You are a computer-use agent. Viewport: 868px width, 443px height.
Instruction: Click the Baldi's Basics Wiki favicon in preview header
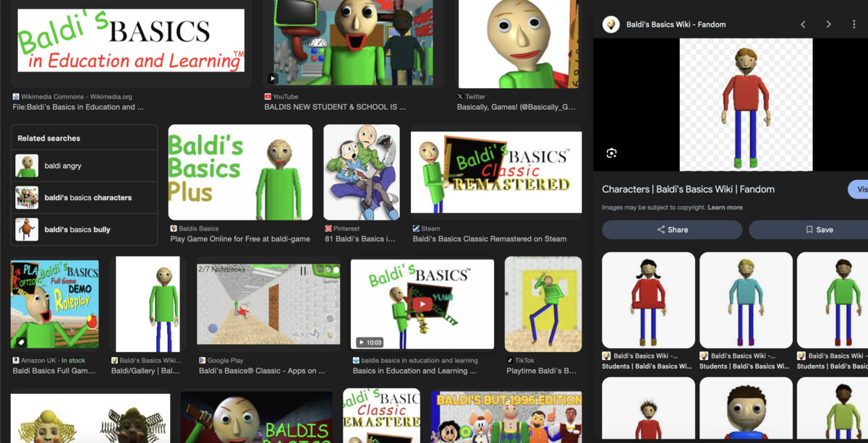tap(611, 25)
